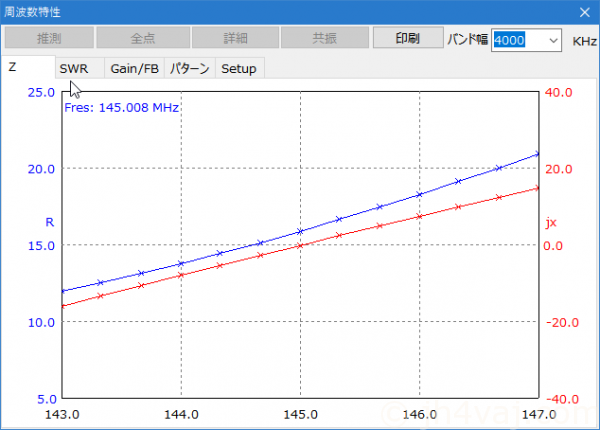Select the Z impedance tab
Viewport: 600px width, 430px height.
[x=14, y=67]
